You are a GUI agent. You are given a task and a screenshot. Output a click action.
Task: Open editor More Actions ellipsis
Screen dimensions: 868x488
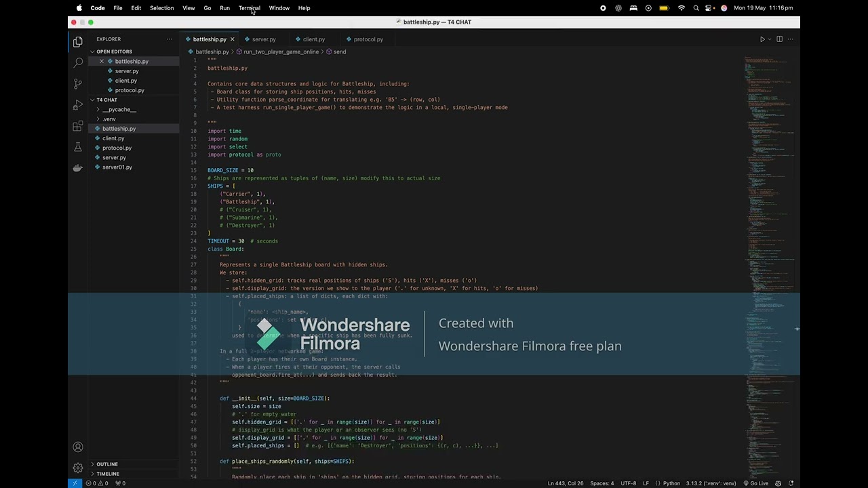(790, 39)
